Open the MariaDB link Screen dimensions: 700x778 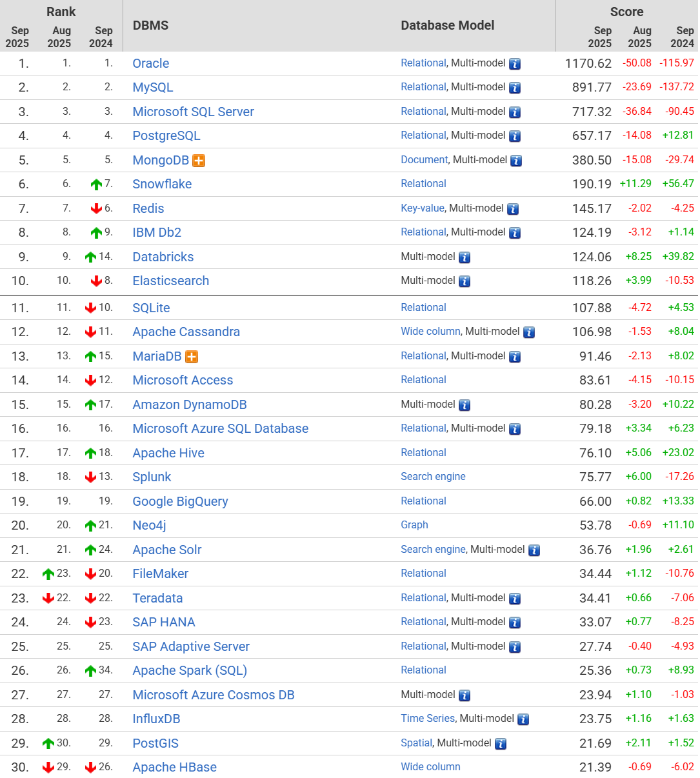157,356
